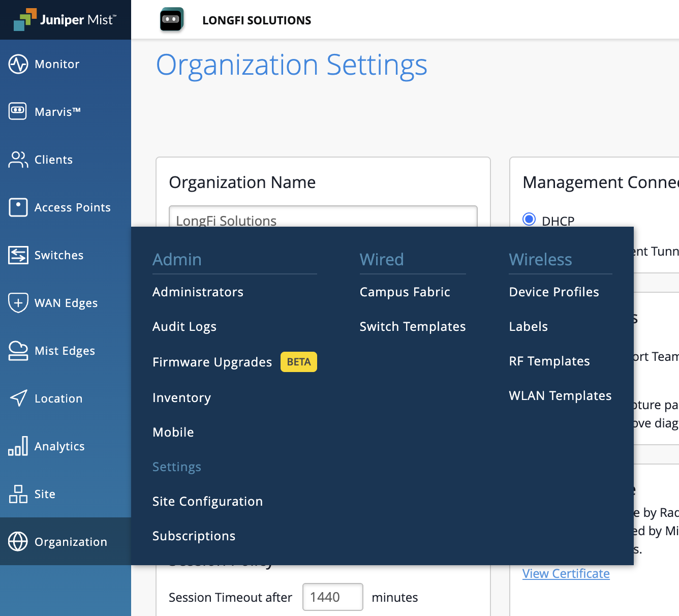The width and height of the screenshot is (679, 616).
Task: Click the Switches arrows icon
Action: coord(18,255)
